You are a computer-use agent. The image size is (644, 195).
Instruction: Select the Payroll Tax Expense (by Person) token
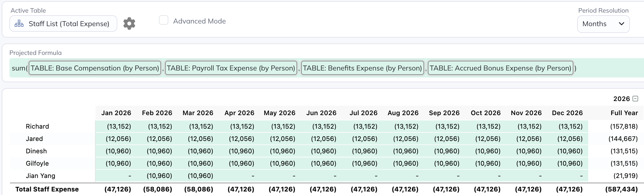[x=231, y=68]
